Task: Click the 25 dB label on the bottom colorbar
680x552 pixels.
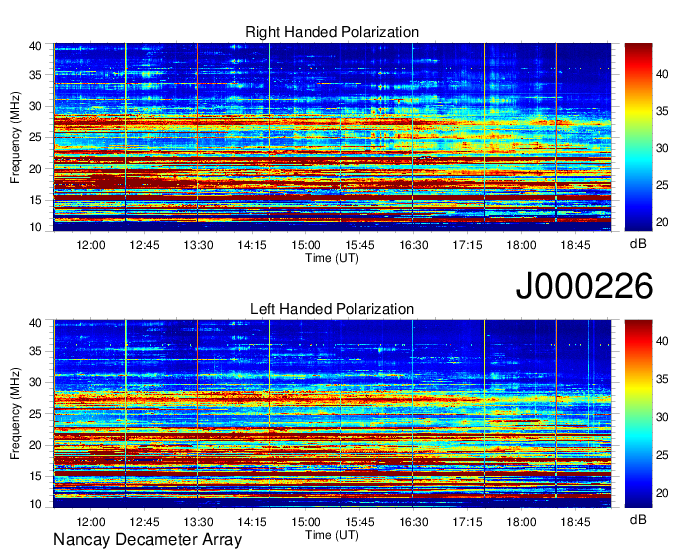Action: point(662,455)
